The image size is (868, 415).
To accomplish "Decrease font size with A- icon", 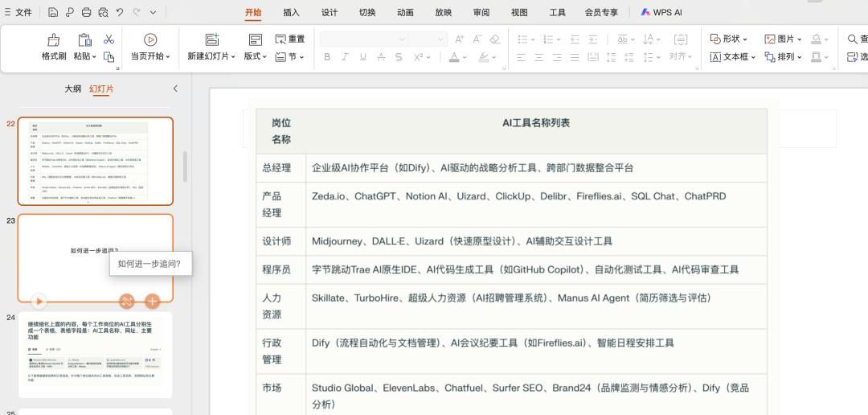I will [477, 39].
